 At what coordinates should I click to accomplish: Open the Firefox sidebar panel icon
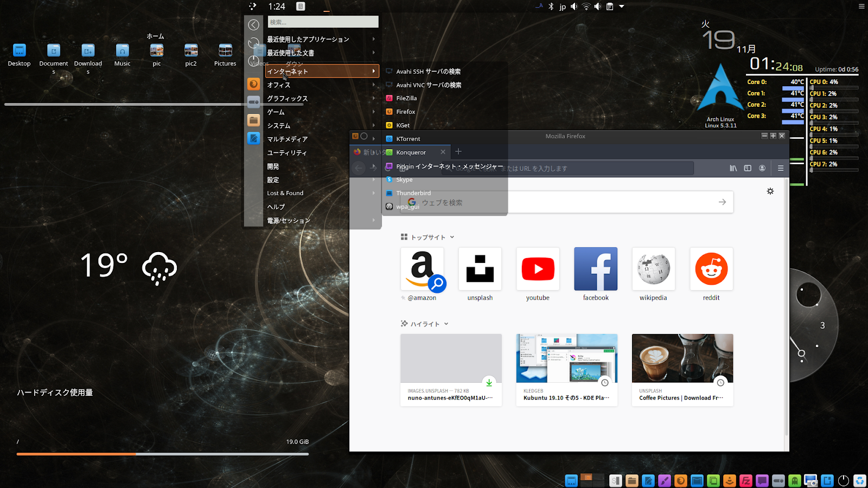[748, 168]
